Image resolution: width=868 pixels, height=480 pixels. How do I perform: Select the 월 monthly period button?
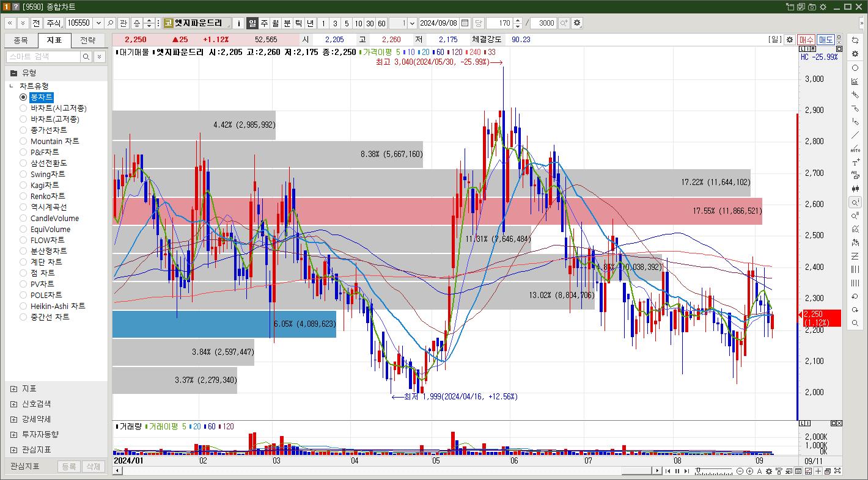tap(276, 23)
